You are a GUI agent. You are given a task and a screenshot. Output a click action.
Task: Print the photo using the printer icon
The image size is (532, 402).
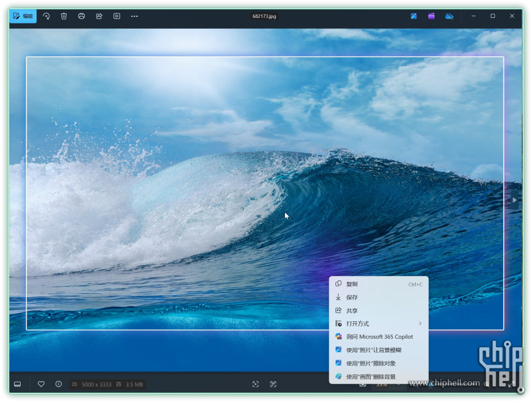[x=81, y=16]
